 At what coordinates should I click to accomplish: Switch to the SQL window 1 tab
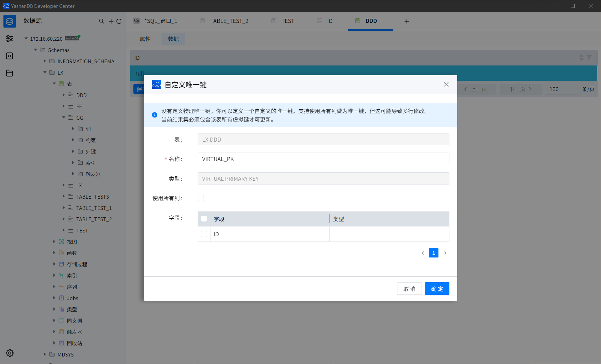[x=161, y=21]
